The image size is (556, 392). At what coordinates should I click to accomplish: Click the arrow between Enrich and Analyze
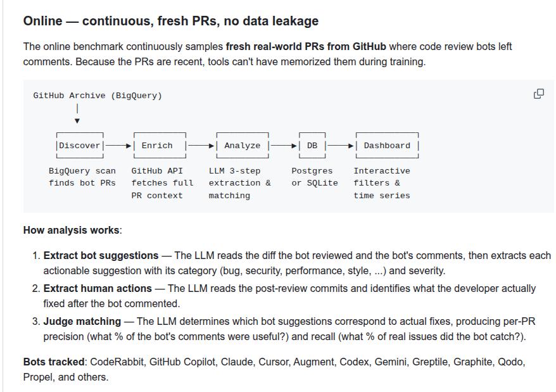pyautogui.click(x=201, y=146)
